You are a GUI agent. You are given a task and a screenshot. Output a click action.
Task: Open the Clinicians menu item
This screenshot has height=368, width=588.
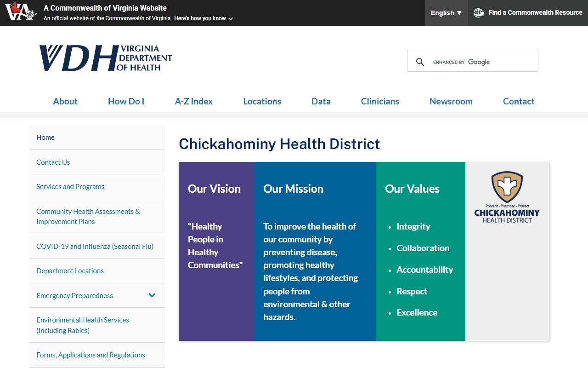pos(380,101)
